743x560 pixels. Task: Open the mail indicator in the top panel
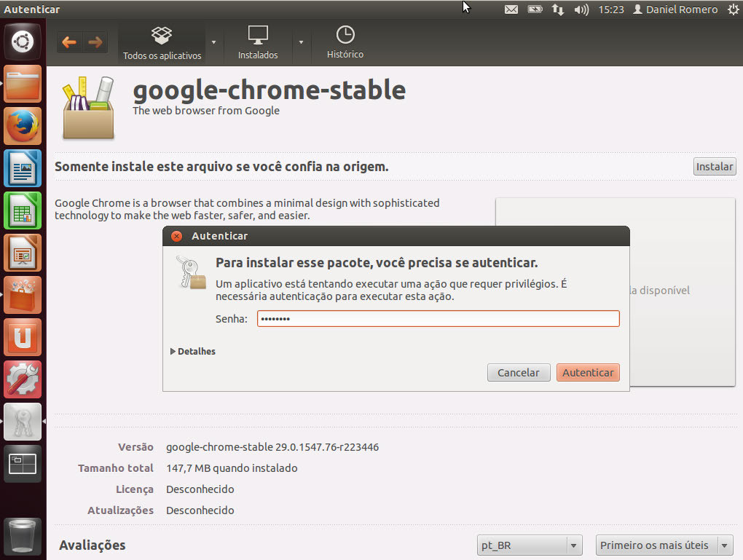[x=511, y=9]
